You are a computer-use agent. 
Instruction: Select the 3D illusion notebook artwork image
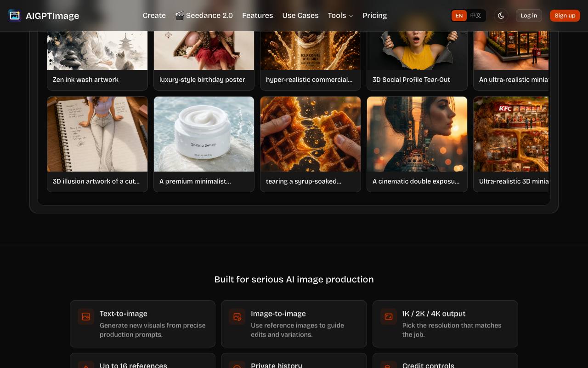[97, 134]
